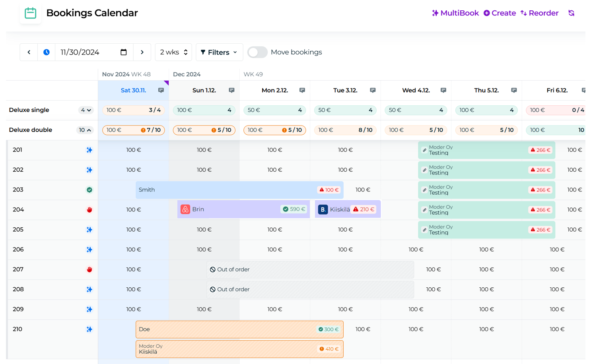
Task: Click the 266 € warning badge on room 203 booking
Action: click(540, 190)
